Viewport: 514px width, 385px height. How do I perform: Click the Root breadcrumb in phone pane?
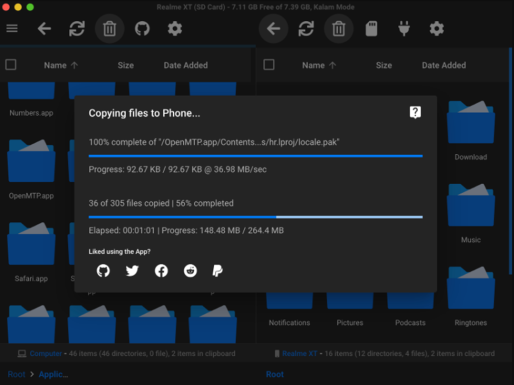(275, 374)
